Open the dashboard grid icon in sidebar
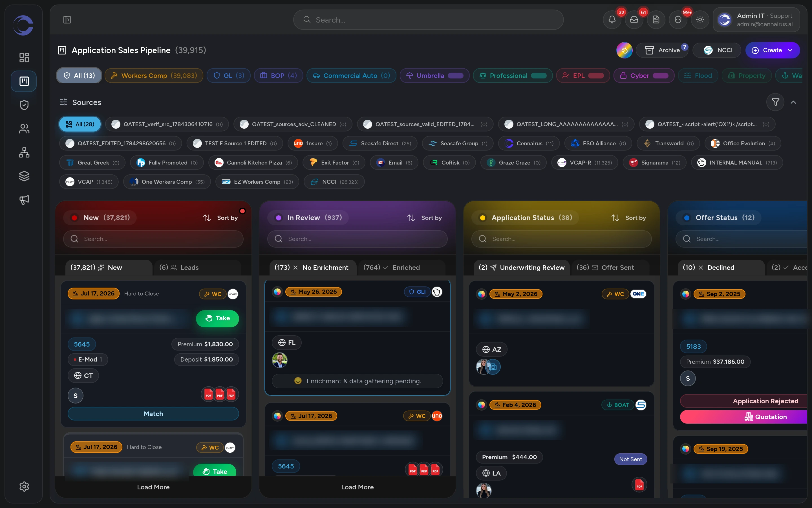This screenshot has width=812, height=508. [24, 58]
